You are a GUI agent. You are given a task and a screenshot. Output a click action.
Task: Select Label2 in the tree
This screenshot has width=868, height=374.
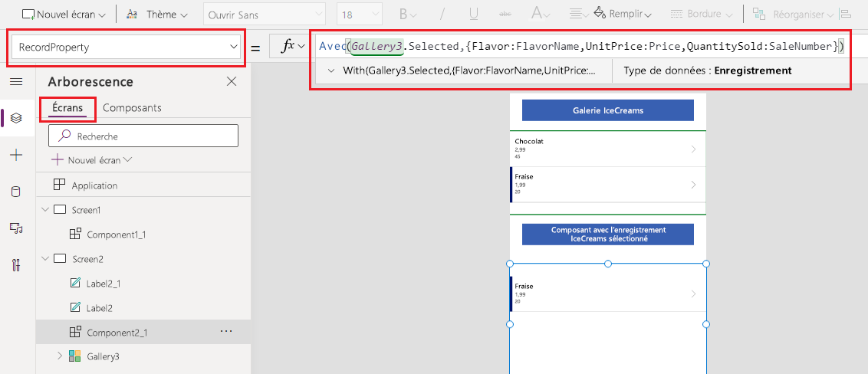(x=100, y=307)
